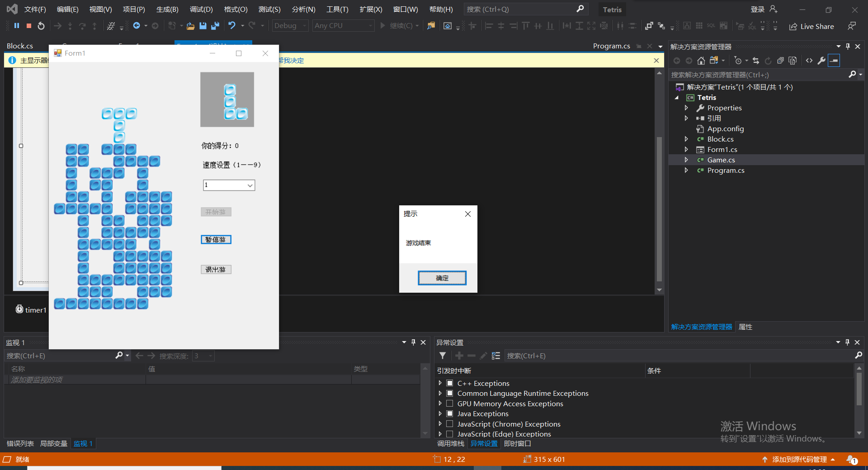Screen dimensions: 868x470
Task: Save the current file using toolbar icon
Action: tap(203, 26)
